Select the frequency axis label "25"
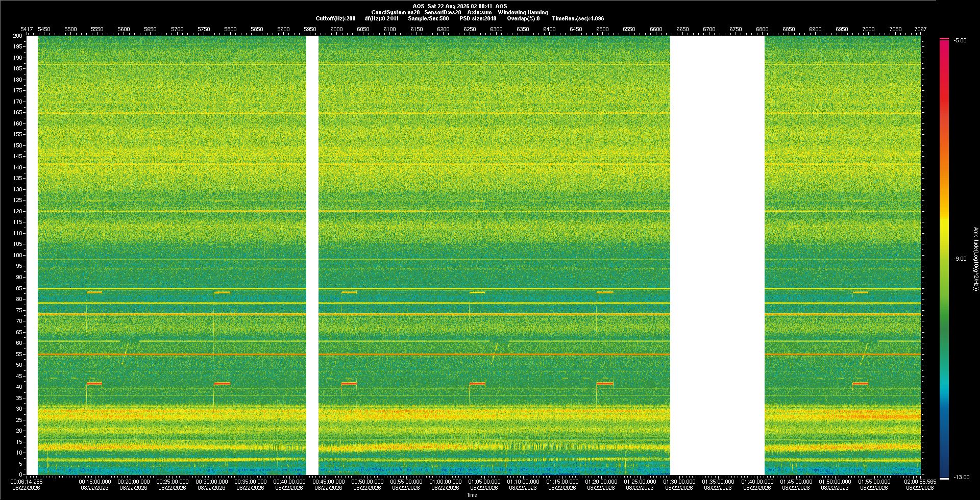Screen dimensions: 980x500 pos(19,420)
